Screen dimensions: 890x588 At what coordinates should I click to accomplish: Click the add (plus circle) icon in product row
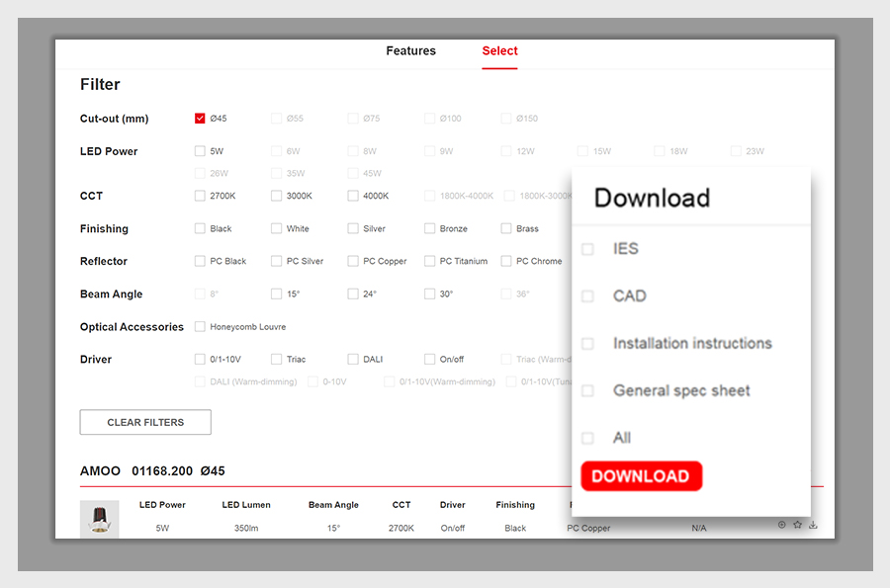pyautogui.click(x=781, y=525)
